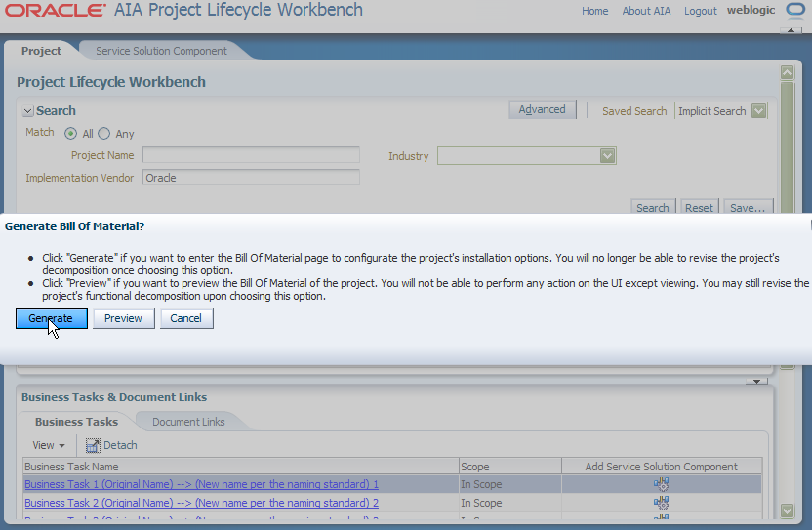Click Add Service Solution Component icon for Business Task 1
The width and height of the screenshot is (812, 530).
pos(661,484)
